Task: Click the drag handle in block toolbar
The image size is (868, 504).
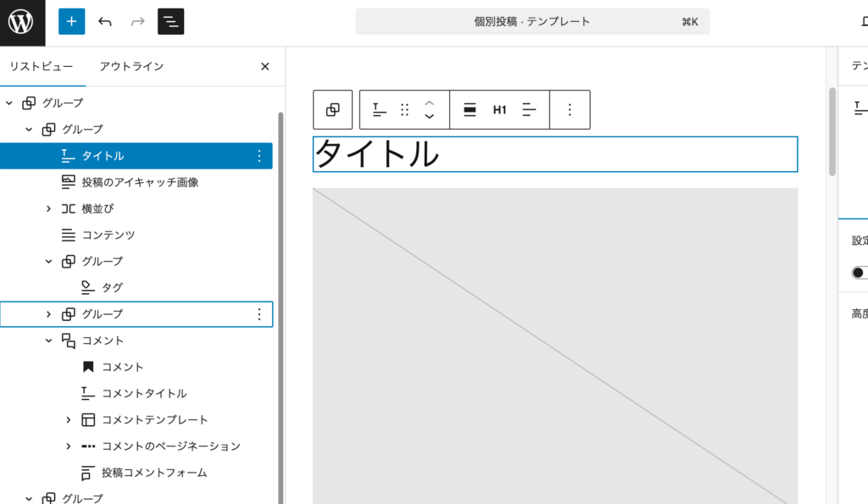Action: (404, 110)
